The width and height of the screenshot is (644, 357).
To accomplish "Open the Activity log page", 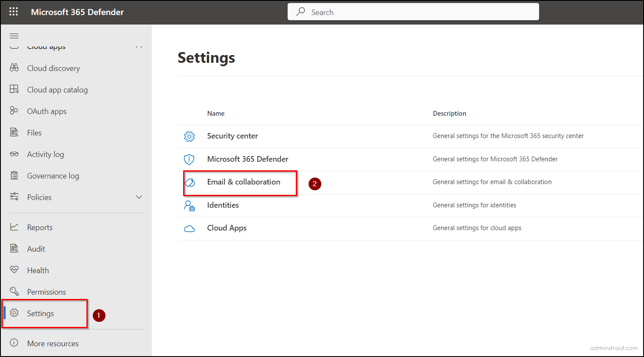I will pyautogui.click(x=46, y=154).
